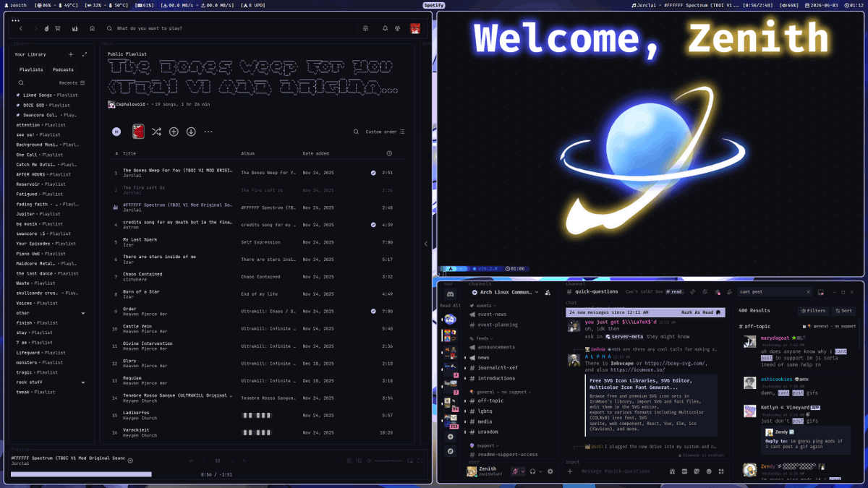Search inside the playlist tracks
The image size is (868, 488).
pyautogui.click(x=356, y=132)
